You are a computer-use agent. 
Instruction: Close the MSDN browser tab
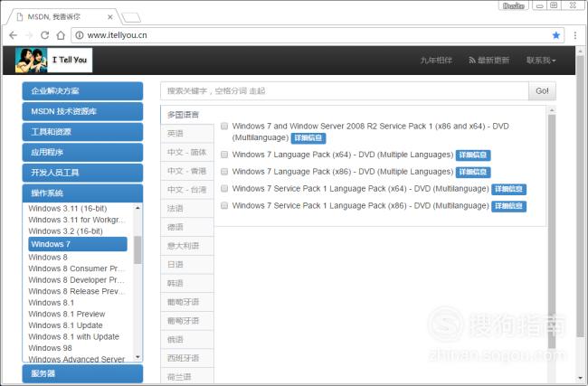(109, 17)
